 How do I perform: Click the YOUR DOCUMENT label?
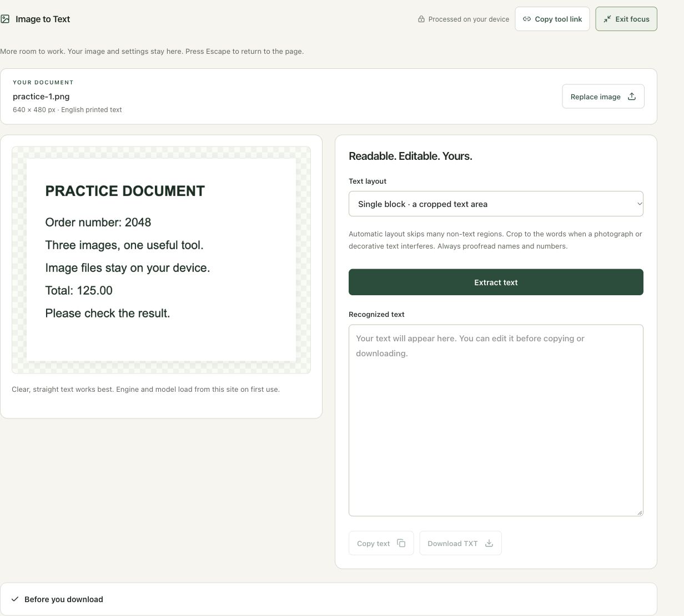43,82
